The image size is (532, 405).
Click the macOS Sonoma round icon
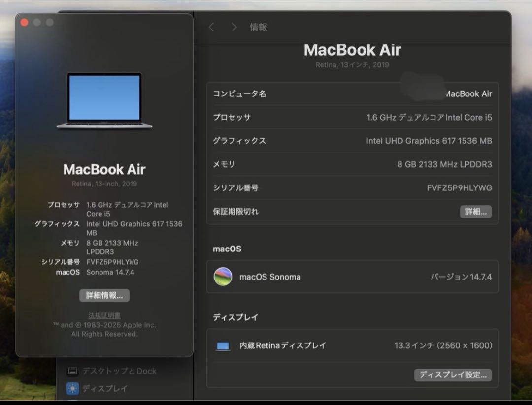coord(223,277)
